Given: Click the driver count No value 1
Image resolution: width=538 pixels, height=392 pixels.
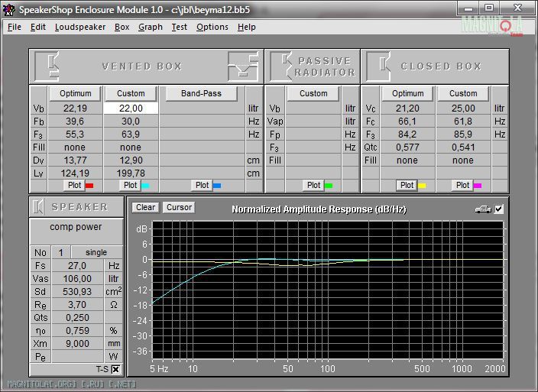Looking at the screenshot, I should [x=60, y=252].
